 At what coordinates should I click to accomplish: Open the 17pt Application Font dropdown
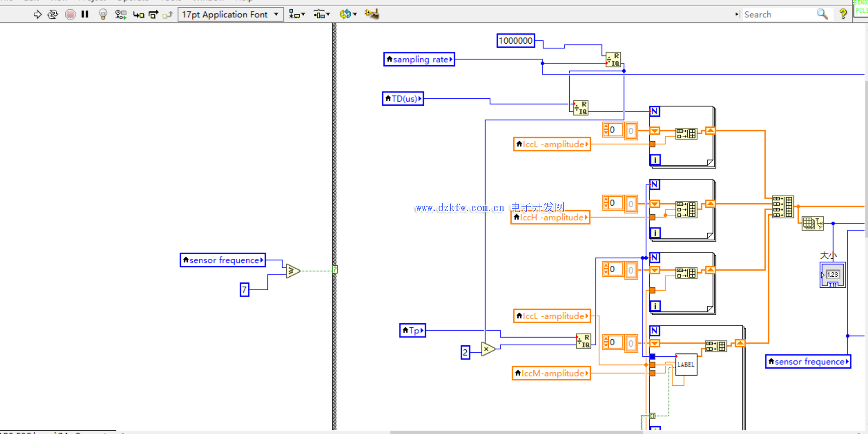pos(230,15)
